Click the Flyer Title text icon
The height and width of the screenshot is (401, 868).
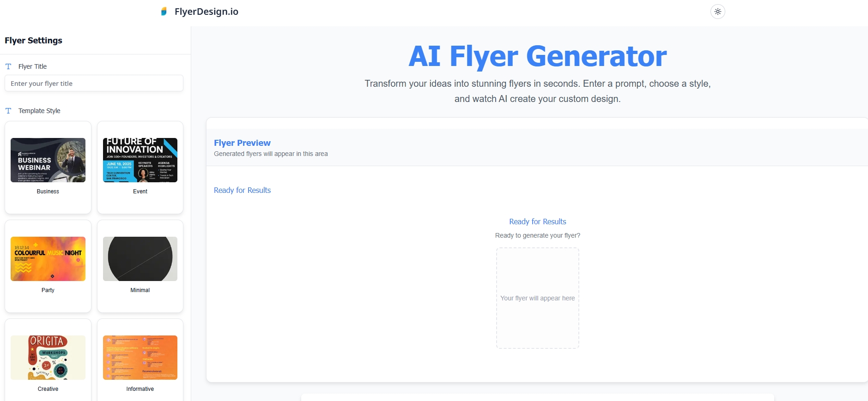click(x=8, y=66)
